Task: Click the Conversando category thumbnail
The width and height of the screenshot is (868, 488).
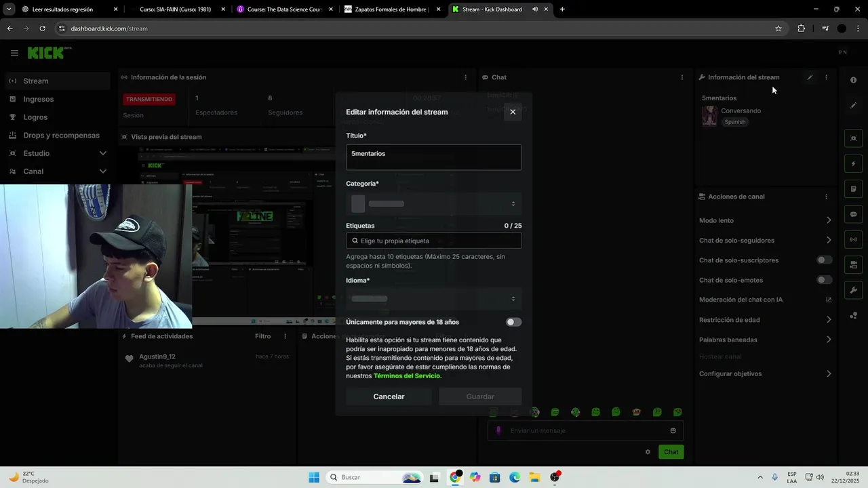Action: (x=709, y=116)
